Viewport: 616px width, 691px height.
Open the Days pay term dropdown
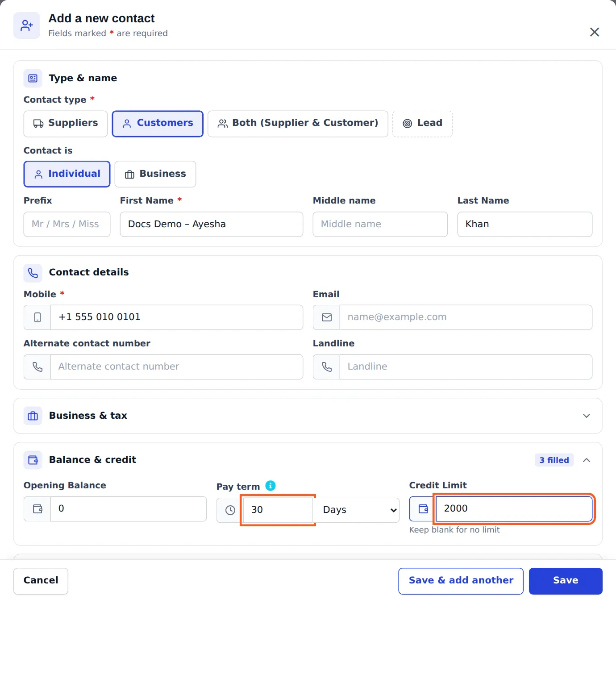point(357,510)
